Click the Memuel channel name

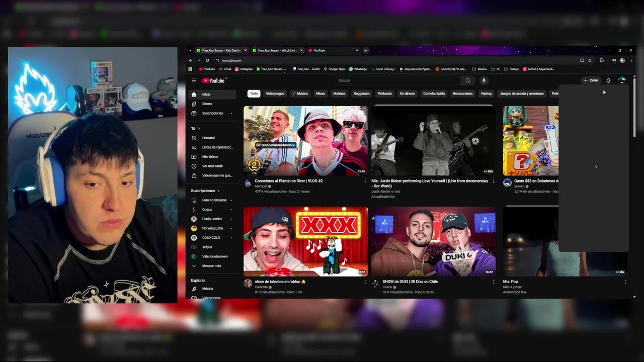(261, 187)
